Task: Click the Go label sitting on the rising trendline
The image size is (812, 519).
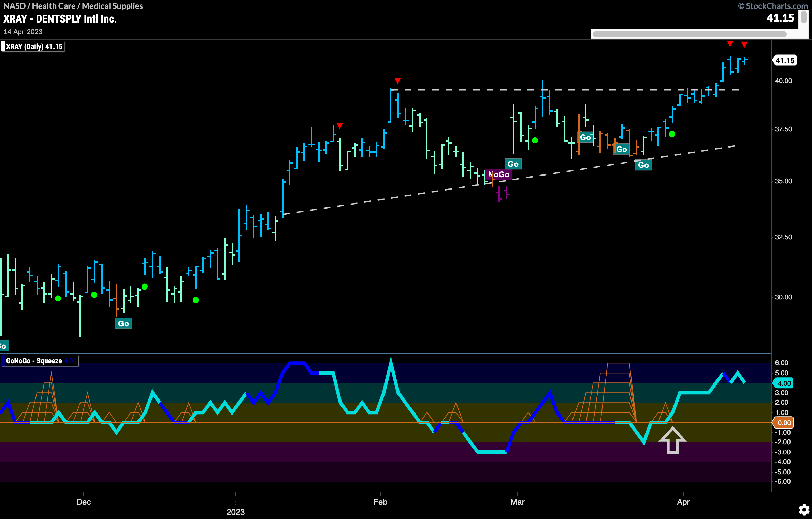Action: (x=643, y=165)
